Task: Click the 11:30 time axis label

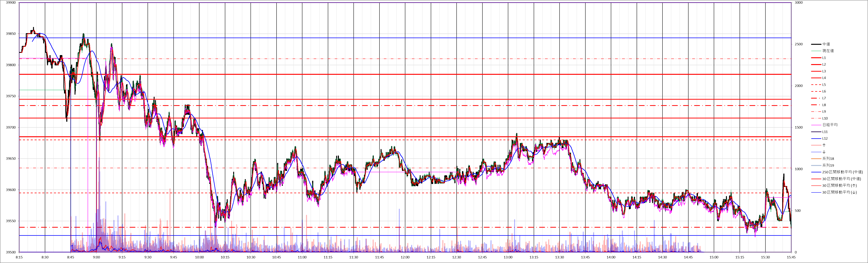Action: click(x=354, y=257)
